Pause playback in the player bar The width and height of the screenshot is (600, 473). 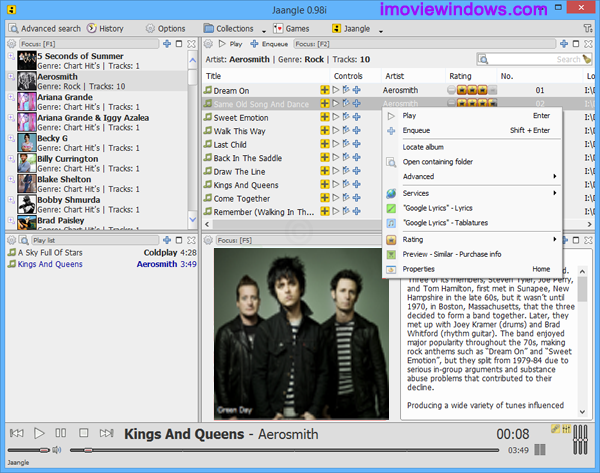[61, 433]
